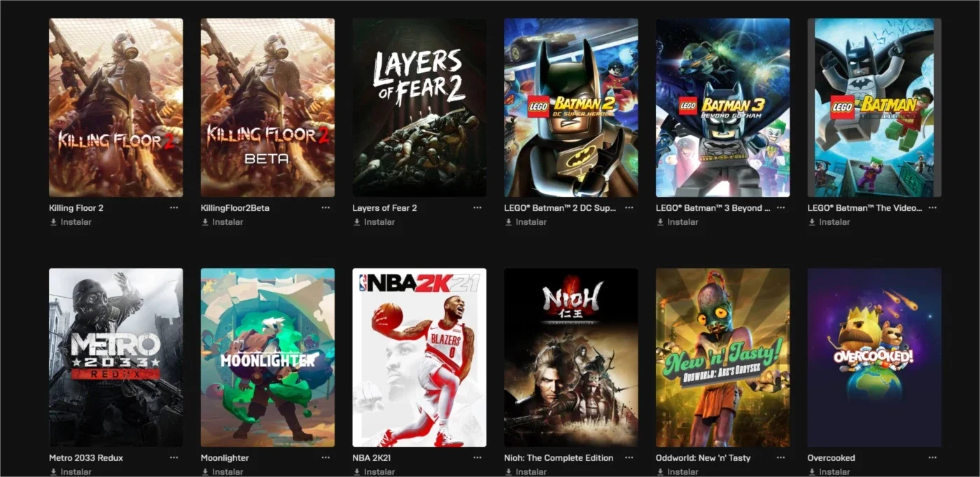Select the Killing Floor 2 title text
This screenshot has width=980, height=477.
click(76, 208)
